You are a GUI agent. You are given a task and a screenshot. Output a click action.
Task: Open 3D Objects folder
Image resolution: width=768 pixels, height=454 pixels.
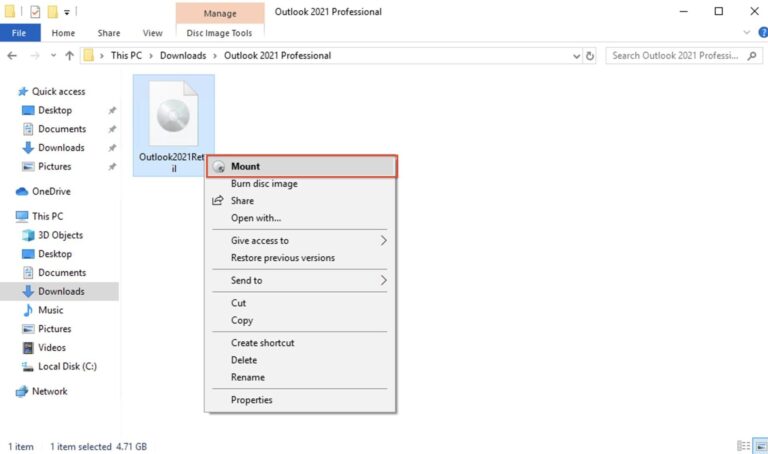[x=60, y=235]
